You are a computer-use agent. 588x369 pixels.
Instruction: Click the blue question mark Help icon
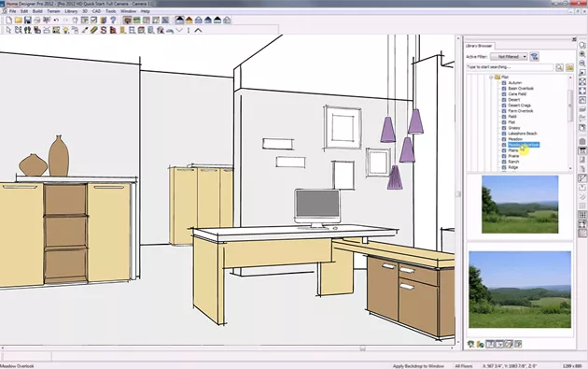(x=113, y=20)
